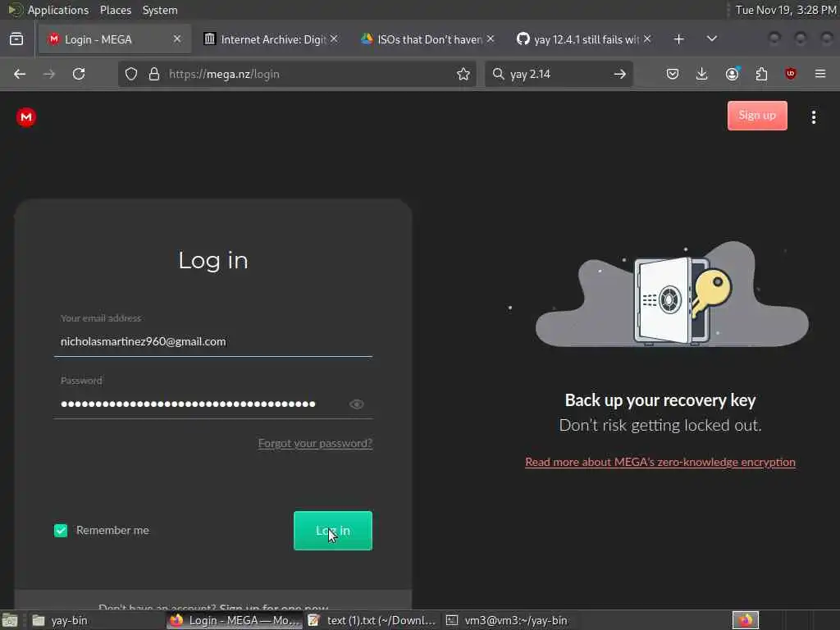Switch to Login - MEGA taskbar window
This screenshot has height=630, width=840.
234,620
